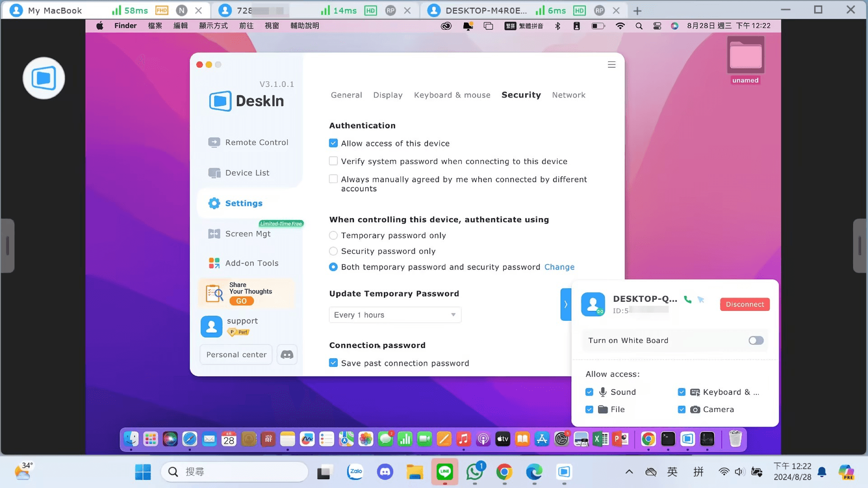Open Add-on Tools section
Image resolution: width=868 pixels, height=488 pixels.
point(243,263)
